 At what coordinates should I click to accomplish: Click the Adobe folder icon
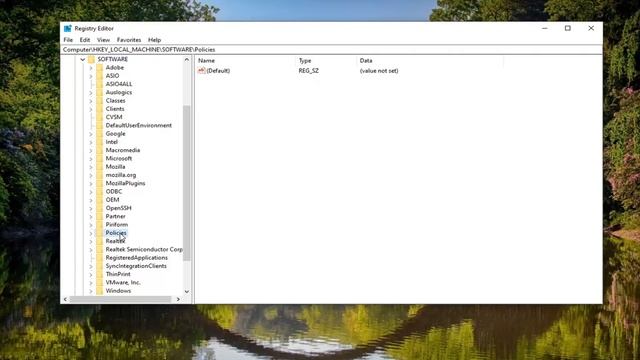coord(100,67)
